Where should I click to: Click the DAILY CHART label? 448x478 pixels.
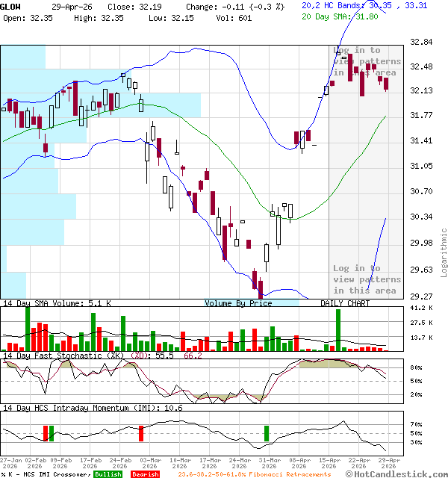click(x=345, y=303)
